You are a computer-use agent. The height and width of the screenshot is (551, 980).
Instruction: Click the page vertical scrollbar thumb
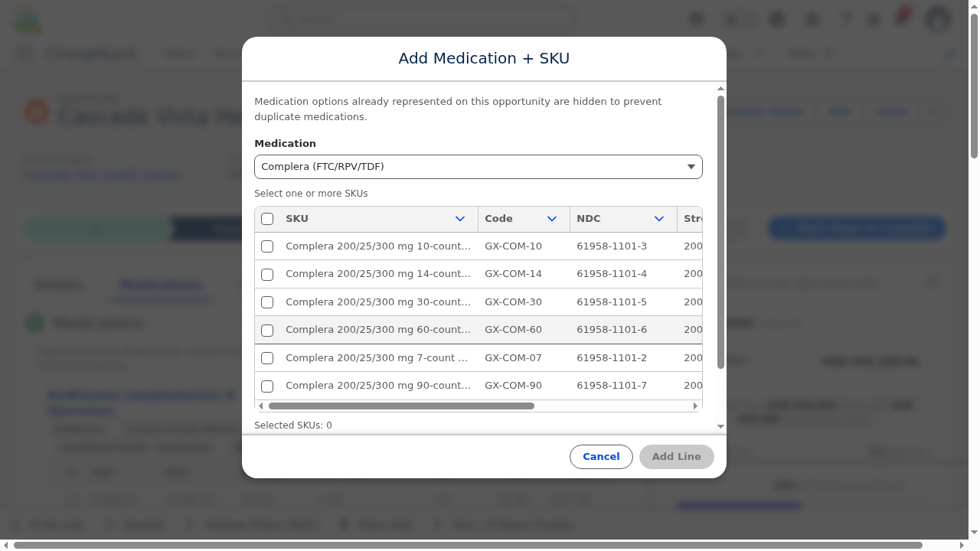(974, 84)
